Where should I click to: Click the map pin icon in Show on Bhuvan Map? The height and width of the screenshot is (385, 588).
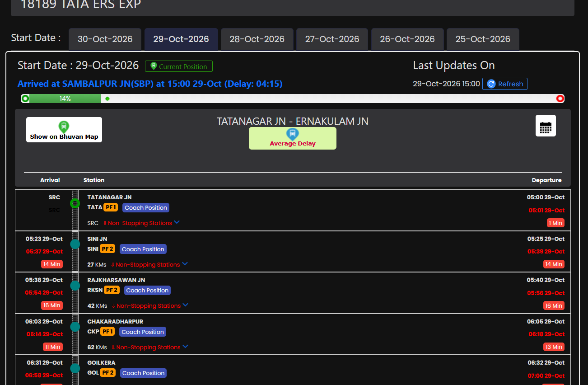click(64, 127)
